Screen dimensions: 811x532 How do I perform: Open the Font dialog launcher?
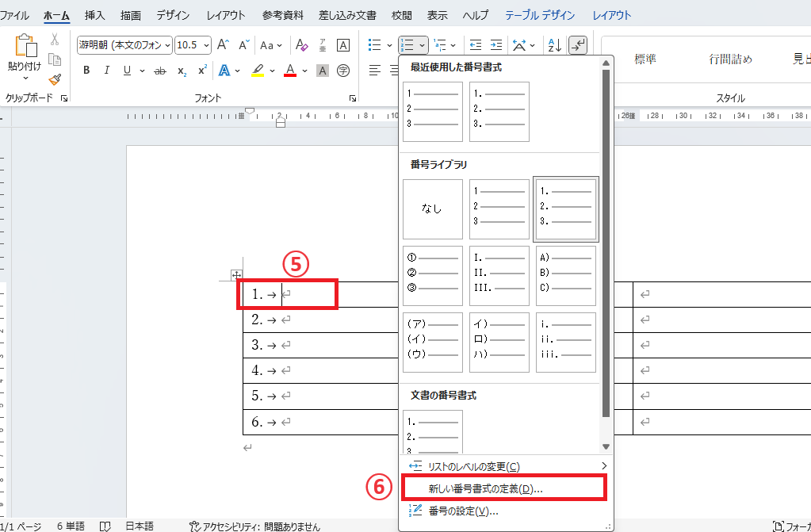tap(352, 98)
